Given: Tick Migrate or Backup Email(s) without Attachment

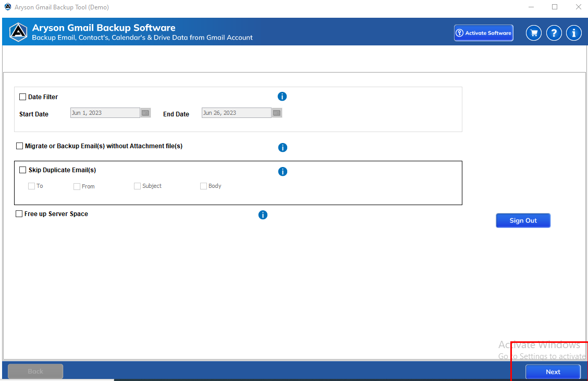Looking at the screenshot, I should [x=19, y=146].
